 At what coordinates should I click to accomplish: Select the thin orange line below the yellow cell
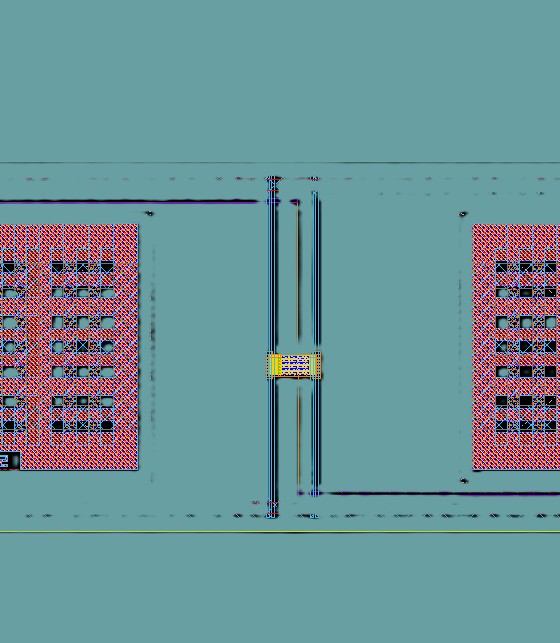(x=298, y=437)
